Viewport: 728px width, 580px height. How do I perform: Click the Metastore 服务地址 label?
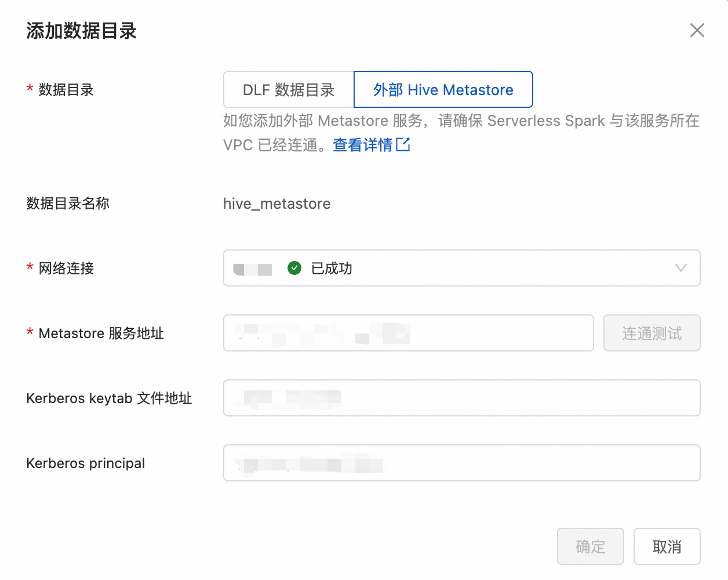coord(101,333)
